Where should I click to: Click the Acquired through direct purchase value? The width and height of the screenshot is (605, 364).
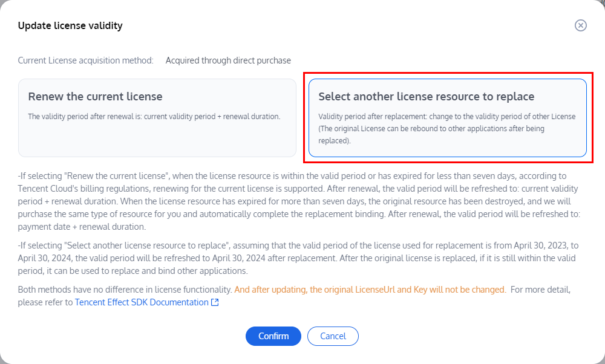point(228,60)
